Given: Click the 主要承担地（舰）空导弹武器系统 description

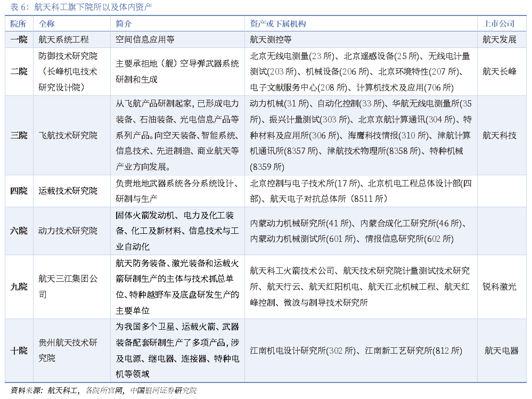Looking at the screenshot, I should [x=177, y=71].
